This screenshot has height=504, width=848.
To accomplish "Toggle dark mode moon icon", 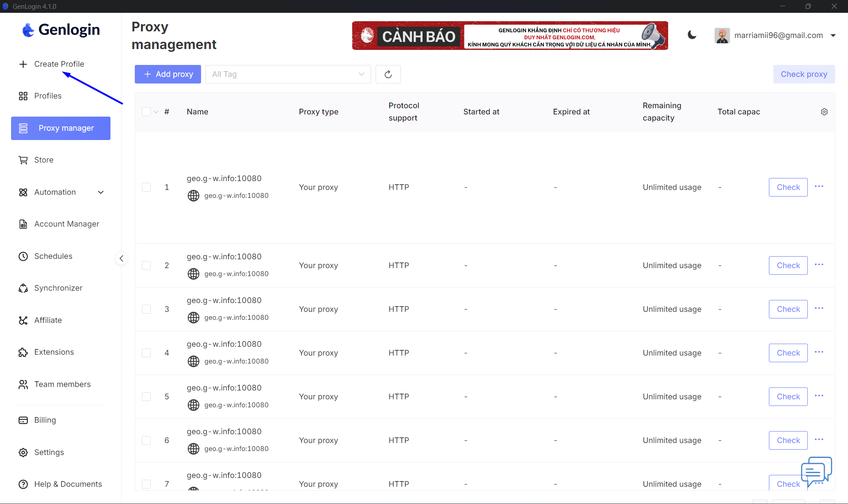I will [x=692, y=35].
